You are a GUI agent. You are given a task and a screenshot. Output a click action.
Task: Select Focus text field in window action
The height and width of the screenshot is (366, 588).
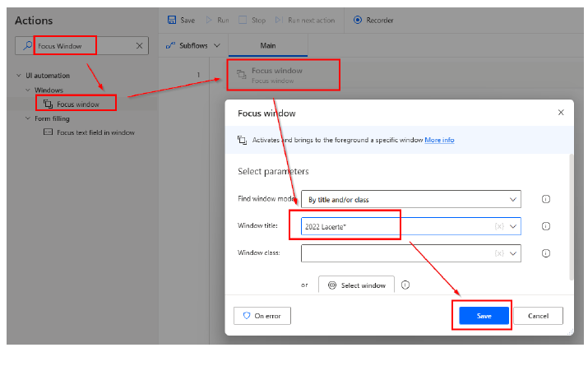point(95,132)
